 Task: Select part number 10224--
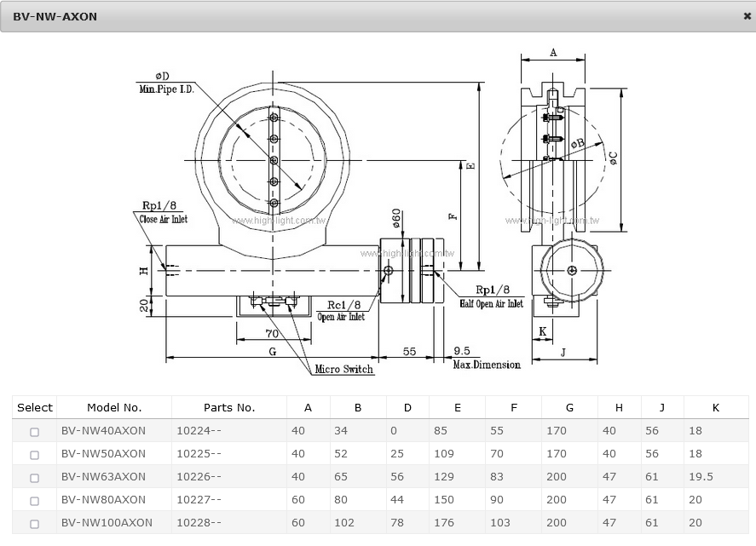pos(199,431)
